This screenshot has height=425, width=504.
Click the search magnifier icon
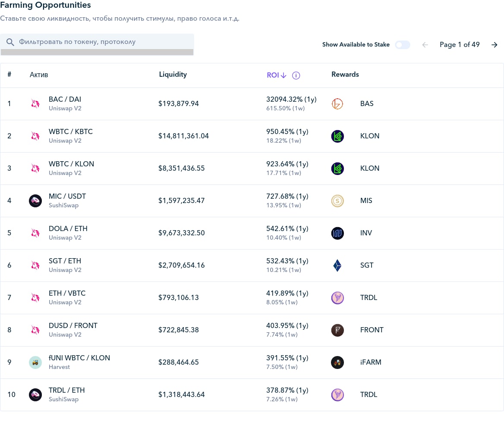coord(10,42)
